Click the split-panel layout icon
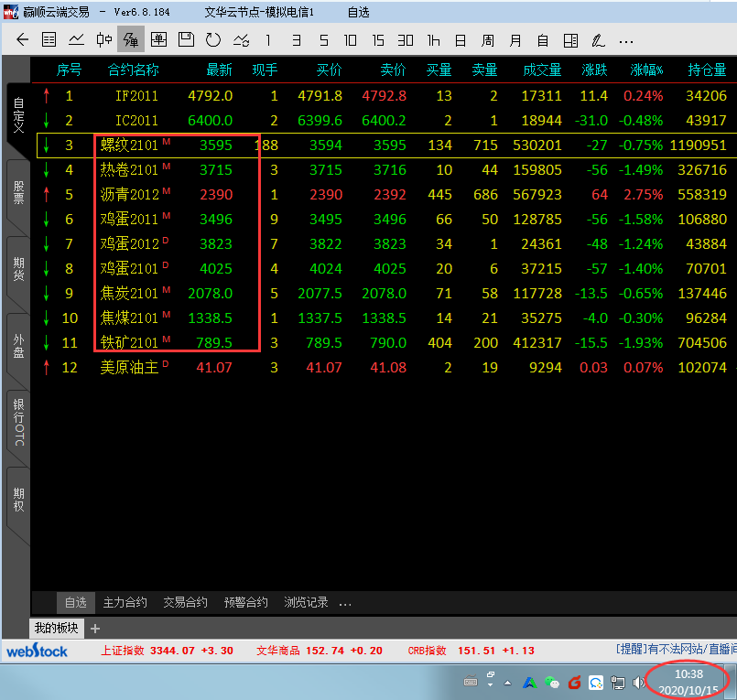 coord(571,40)
